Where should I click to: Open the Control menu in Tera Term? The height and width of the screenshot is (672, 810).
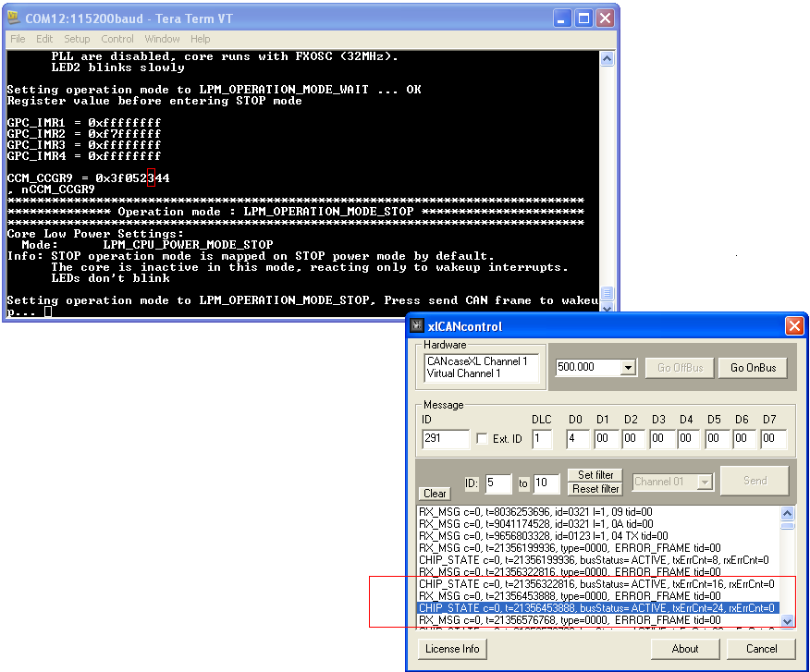point(117,39)
